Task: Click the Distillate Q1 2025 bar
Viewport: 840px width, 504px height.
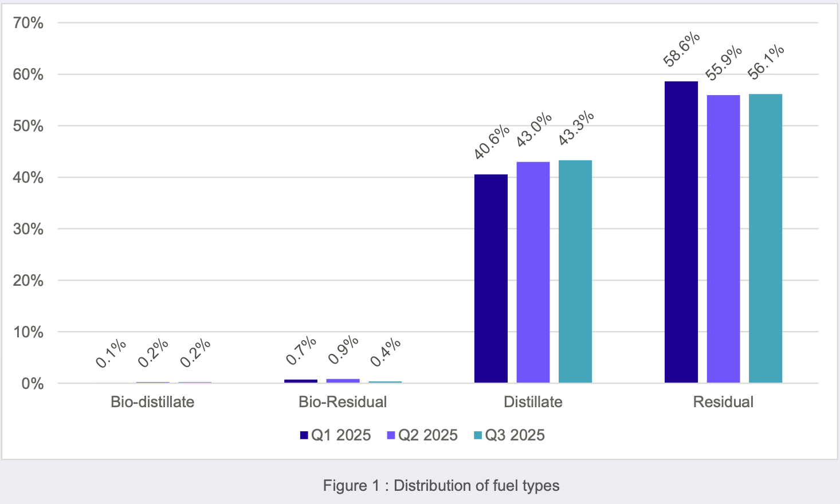Action: (x=491, y=278)
